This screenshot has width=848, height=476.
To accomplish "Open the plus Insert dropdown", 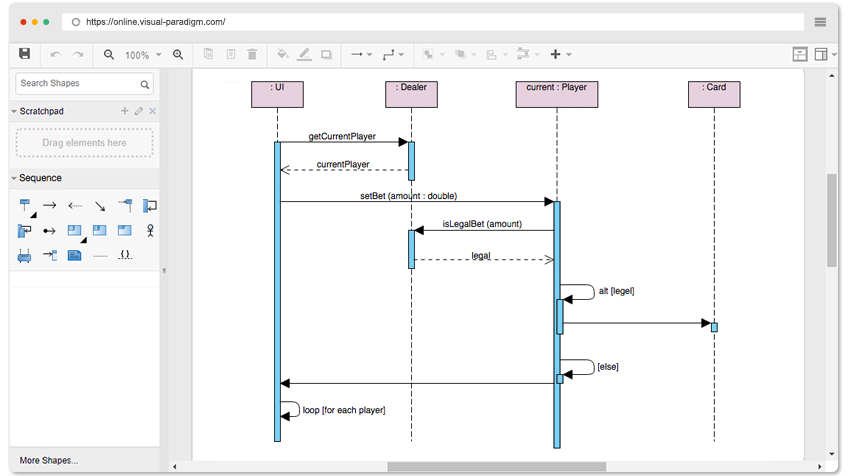I will pos(560,54).
